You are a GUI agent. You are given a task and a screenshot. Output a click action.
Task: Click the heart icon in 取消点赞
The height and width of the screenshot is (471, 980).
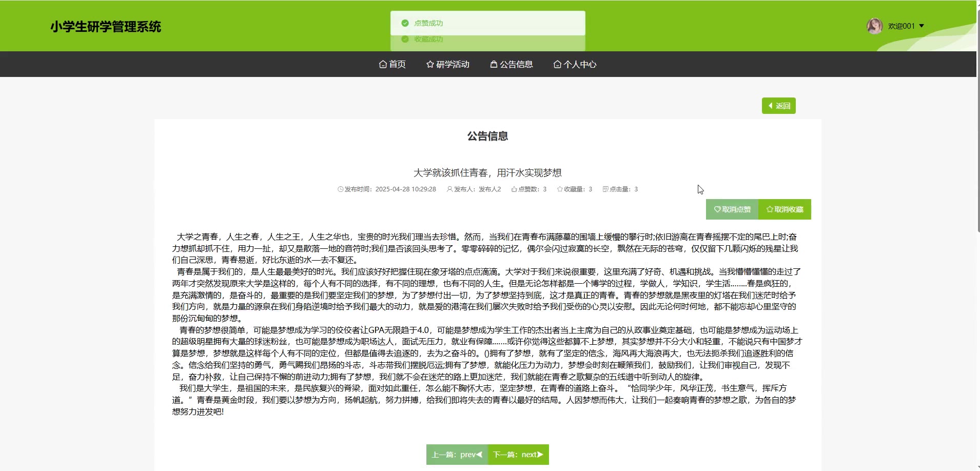717,209
